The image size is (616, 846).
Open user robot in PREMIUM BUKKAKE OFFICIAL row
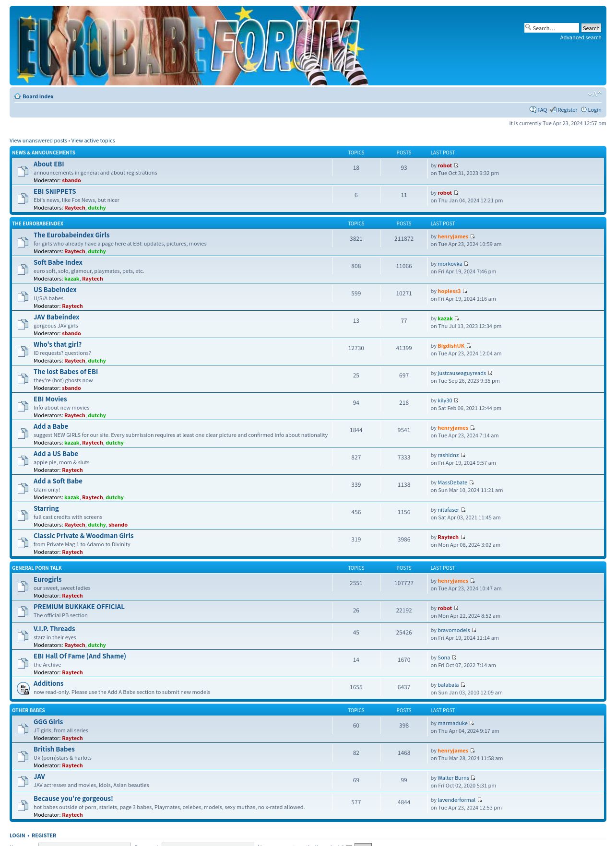[x=445, y=608]
